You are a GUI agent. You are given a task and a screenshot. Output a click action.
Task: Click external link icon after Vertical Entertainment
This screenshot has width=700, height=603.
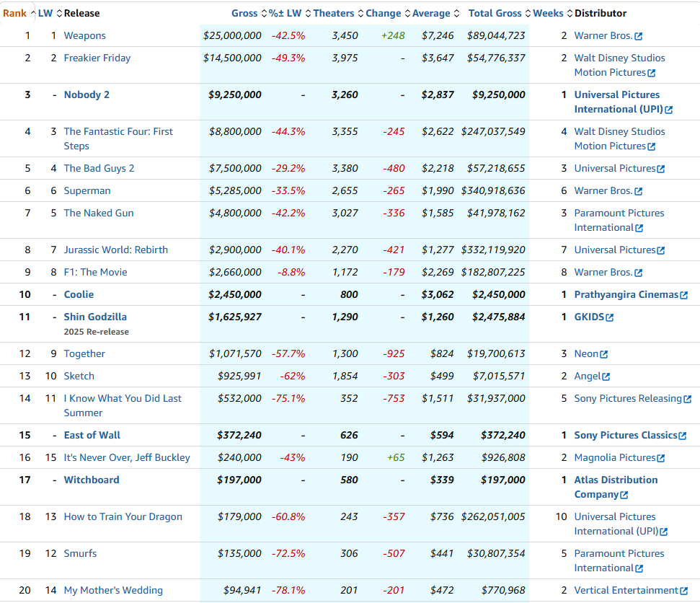(684, 591)
